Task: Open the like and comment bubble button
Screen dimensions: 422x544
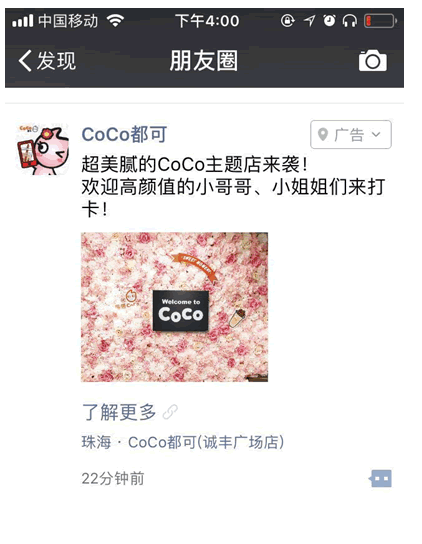Action: point(380,479)
